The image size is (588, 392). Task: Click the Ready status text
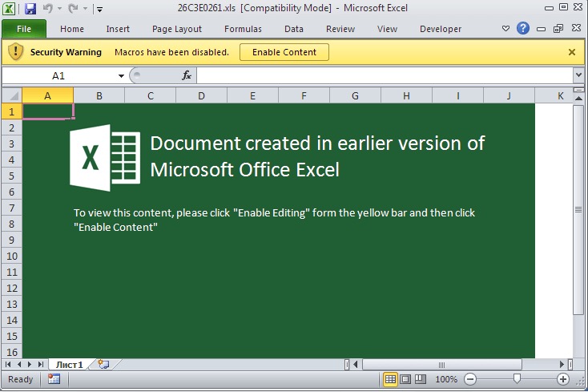20,379
